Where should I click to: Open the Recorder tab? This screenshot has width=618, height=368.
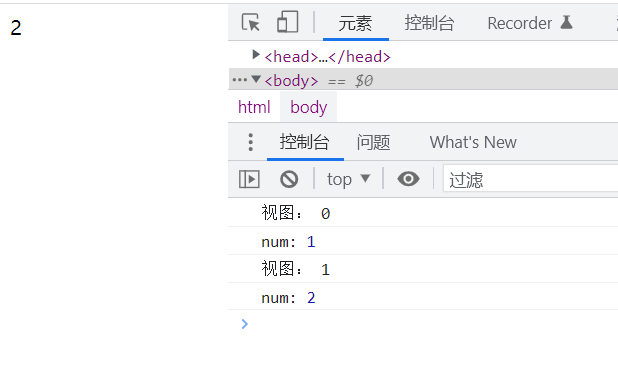(x=519, y=23)
